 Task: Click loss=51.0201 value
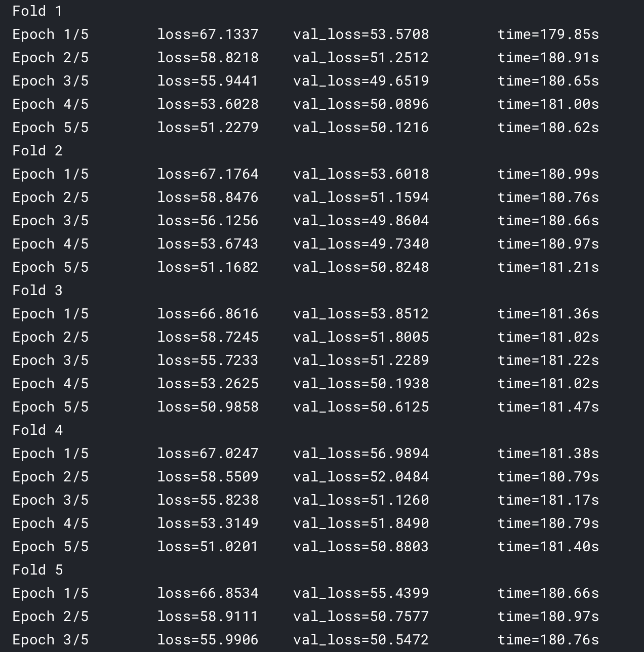click(208, 547)
